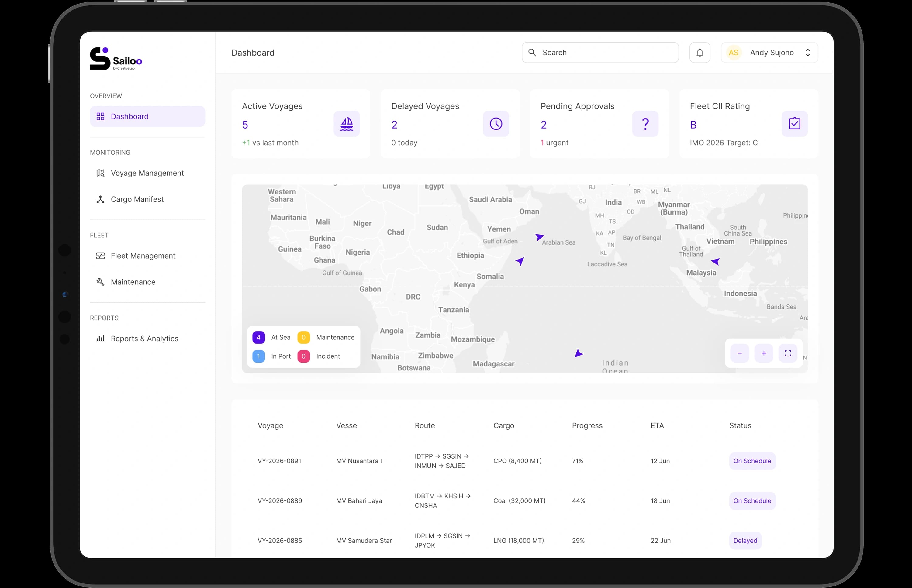This screenshot has height=588, width=912.
Task: Click the Progress column header
Action: tap(587, 425)
